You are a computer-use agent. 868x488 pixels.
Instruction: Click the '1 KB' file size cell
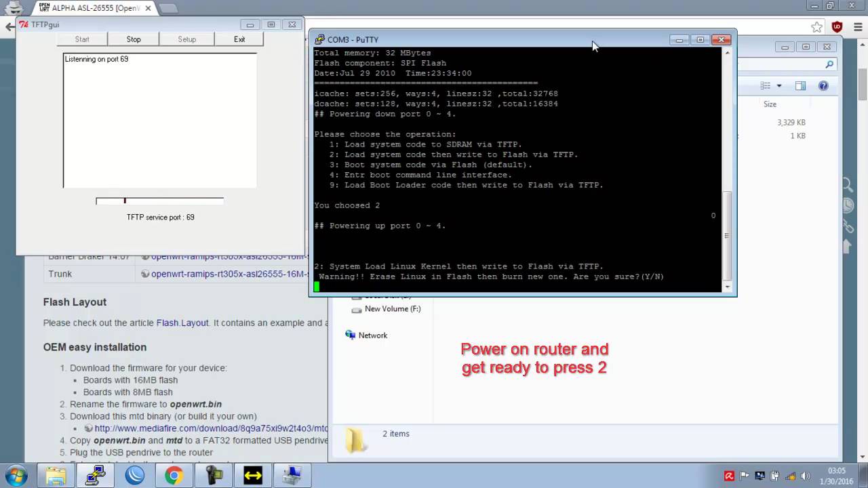[797, 136]
